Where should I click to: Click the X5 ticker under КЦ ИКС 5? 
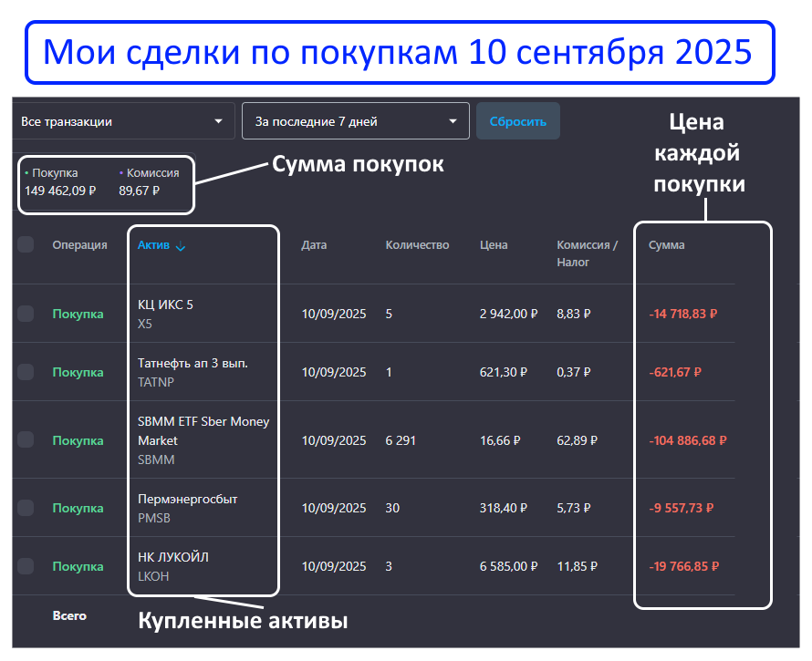(145, 324)
